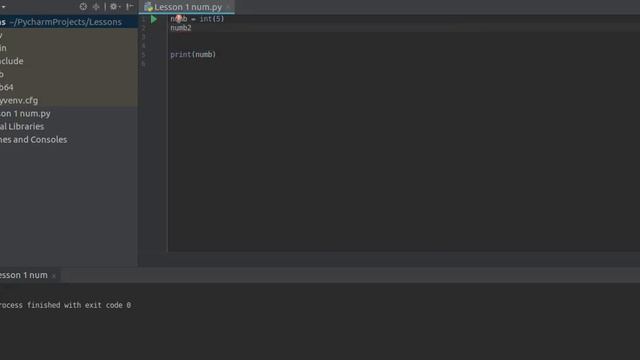This screenshot has height=360, width=640.
Task: Close the Lesson 1 num run tab
Action: click(54, 276)
